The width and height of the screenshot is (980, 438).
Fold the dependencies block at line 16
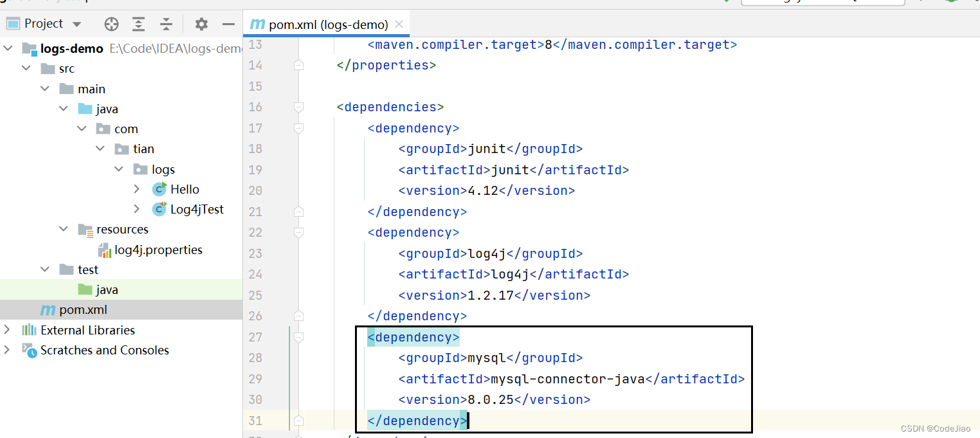pyautogui.click(x=298, y=107)
